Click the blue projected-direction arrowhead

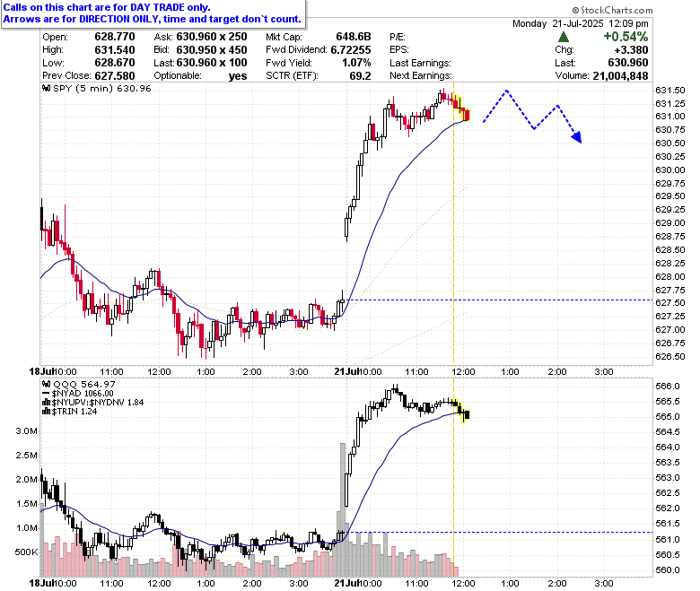coord(577,137)
